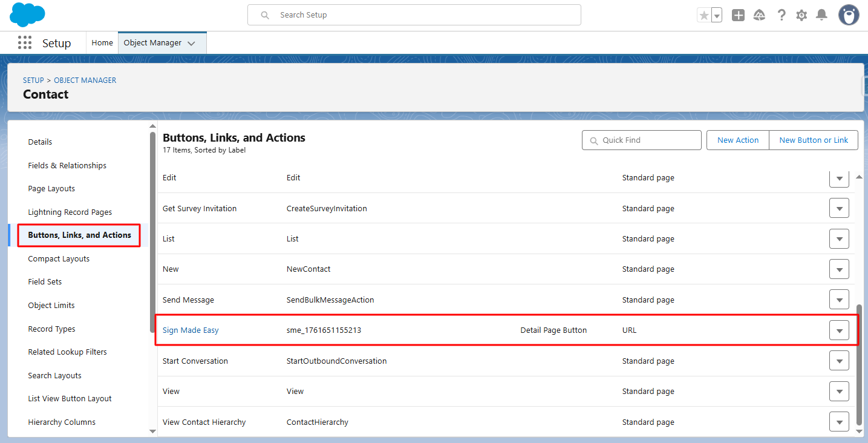Click the New Button or Link button
The image size is (868, 443).
click(814, 140)
